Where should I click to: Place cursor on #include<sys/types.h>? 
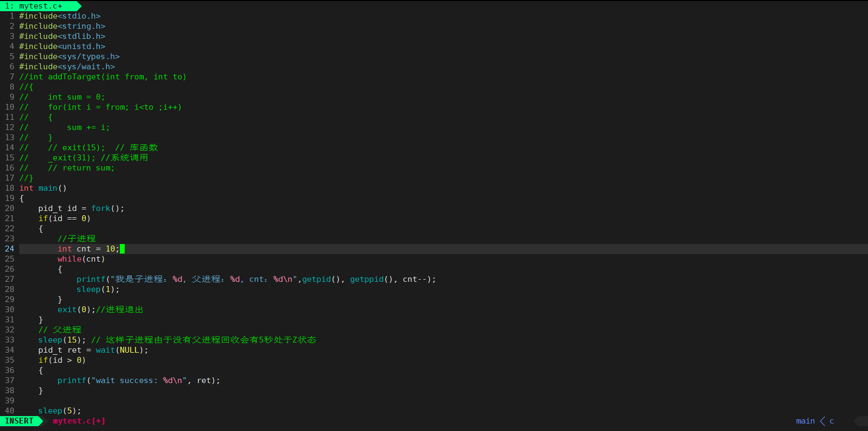pyautogui.click(x=69, y=56)
